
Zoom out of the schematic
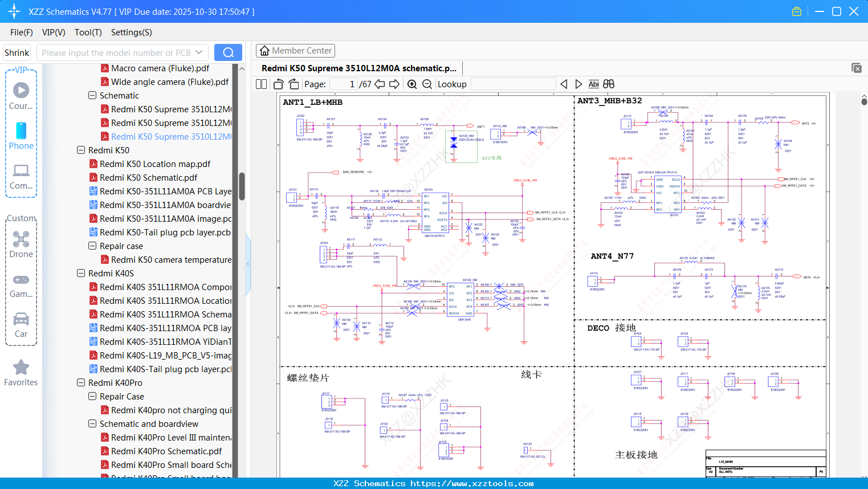(x=427, y=84)
